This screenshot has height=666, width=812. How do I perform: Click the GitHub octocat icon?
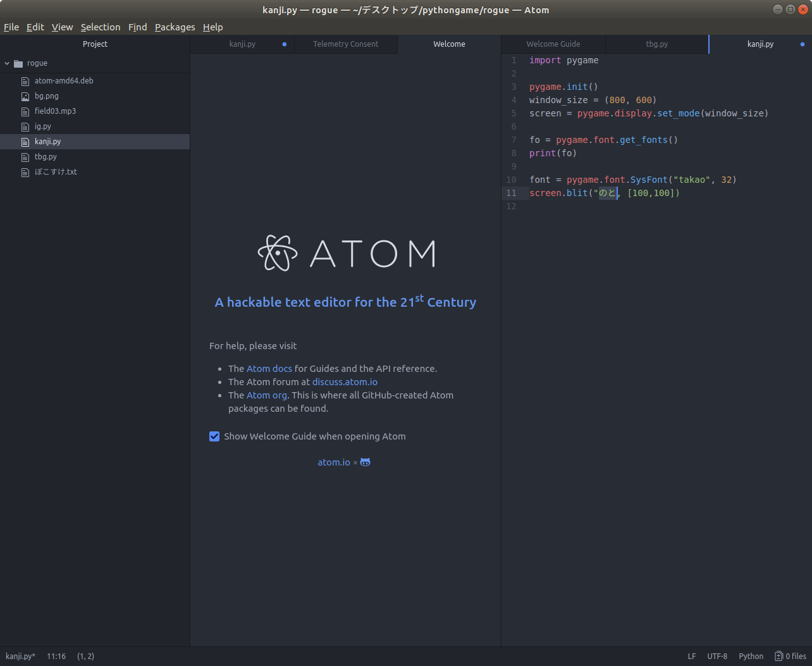tap(366, 462)
